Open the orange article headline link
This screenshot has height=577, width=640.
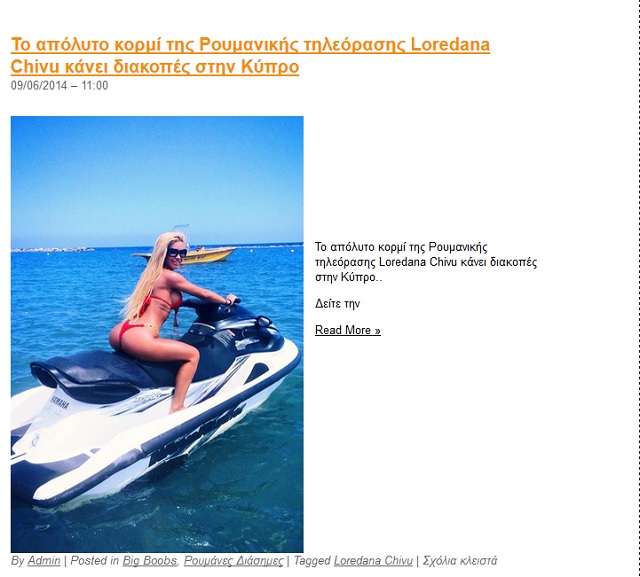pos(250,55)
